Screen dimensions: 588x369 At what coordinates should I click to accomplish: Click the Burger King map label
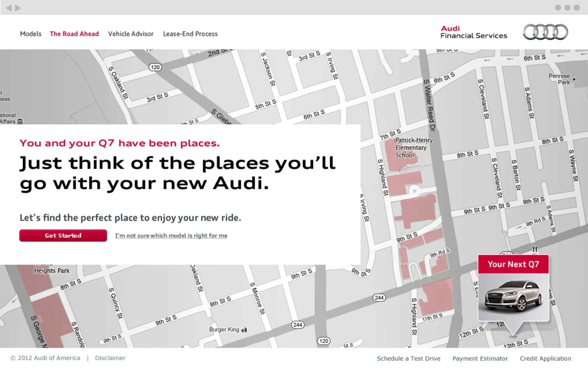click(x=224, y=329)
